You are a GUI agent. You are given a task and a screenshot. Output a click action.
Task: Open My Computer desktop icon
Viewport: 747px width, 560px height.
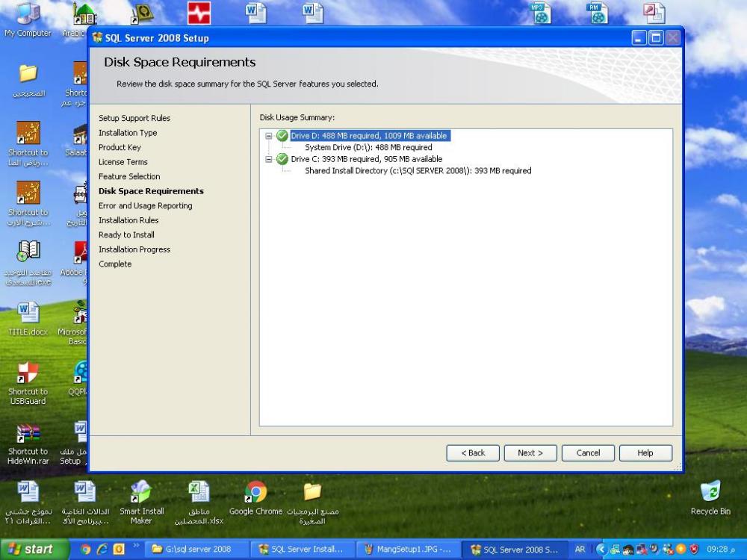[x=28, y=19]
